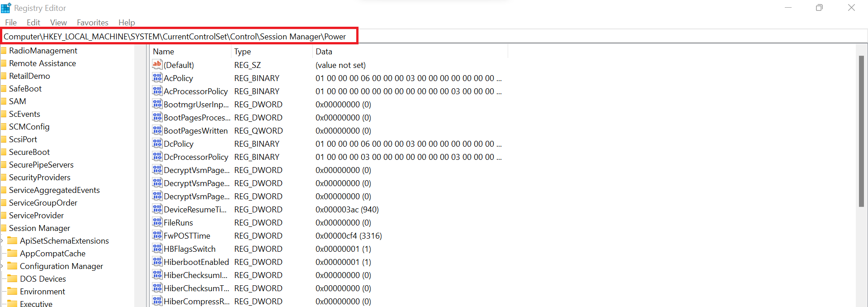The image size is (868, 307).
Task: Click the DeviceResumeTi... value icon
Action: click(157, 209)
